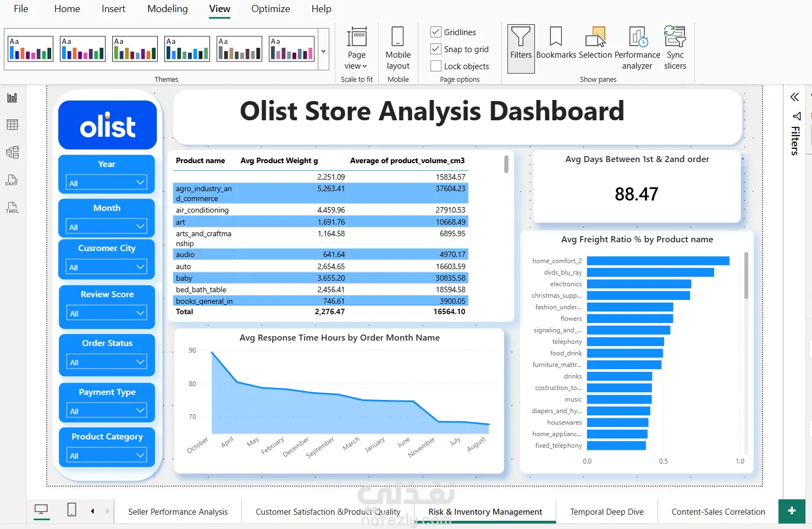Expand the Themes gallery dropdown arrow
The image size is (812, 529).
[x=323, y=51]
